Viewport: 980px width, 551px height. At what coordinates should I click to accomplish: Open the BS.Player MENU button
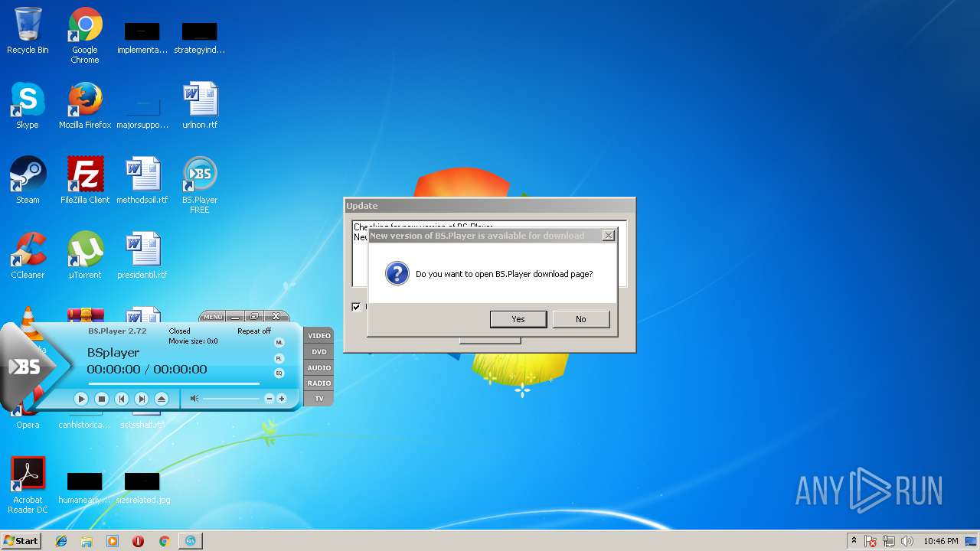pyautogui.click(x=213, y=317)
